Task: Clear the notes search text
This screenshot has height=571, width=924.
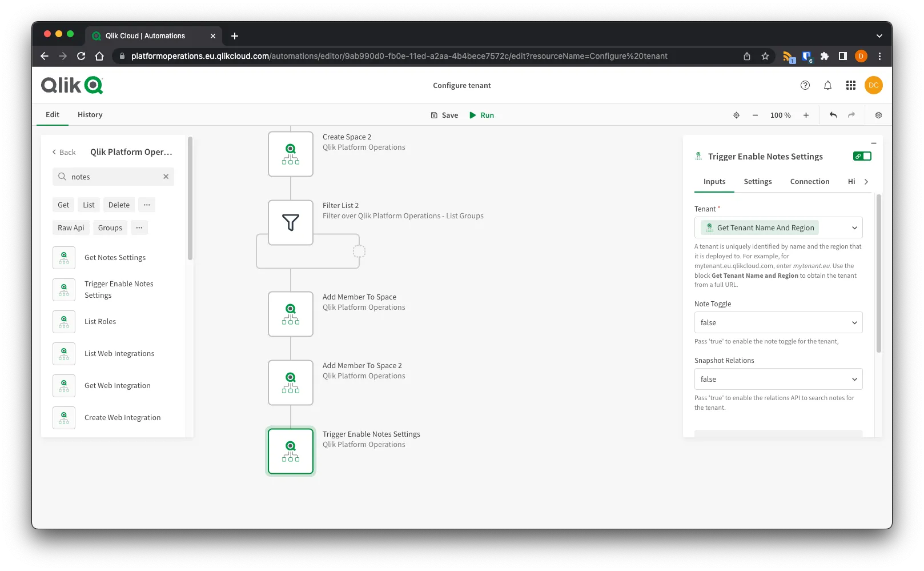Action: (x=166, y=177)
